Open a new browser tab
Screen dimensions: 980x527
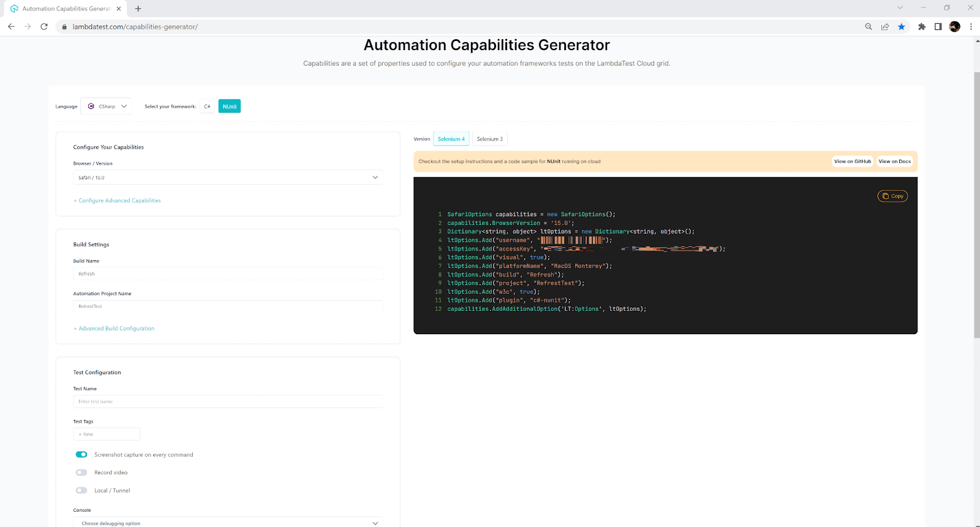pyautogui.click(x=138, y=9)
